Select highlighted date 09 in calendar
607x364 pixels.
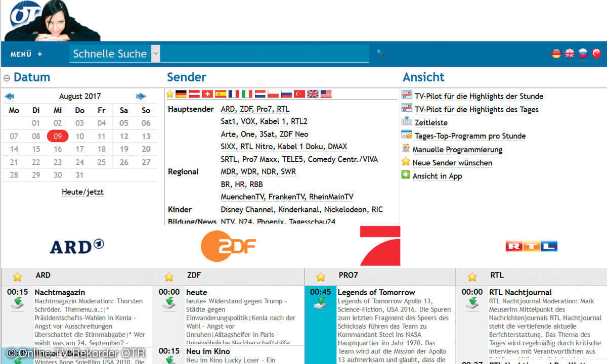point(58,136)
